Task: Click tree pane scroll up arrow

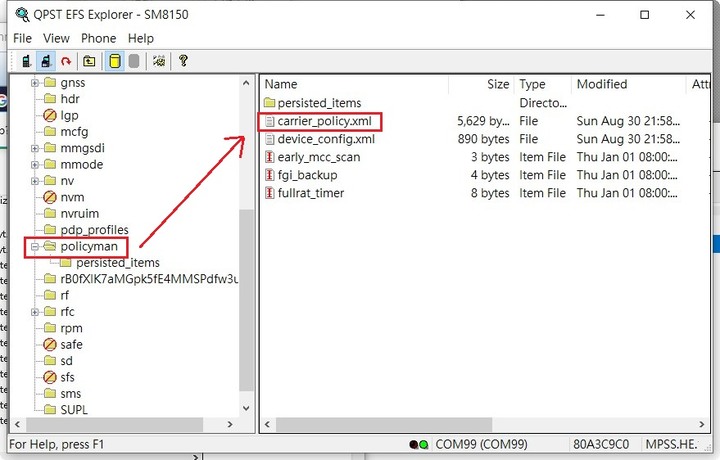Action: 246,84
